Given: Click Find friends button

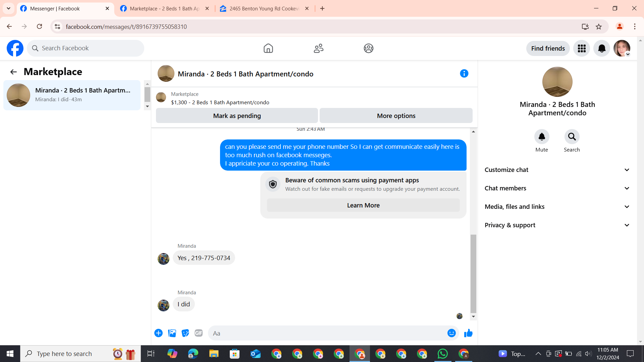Looking at the screenshot, I should [x=548, y=48].
